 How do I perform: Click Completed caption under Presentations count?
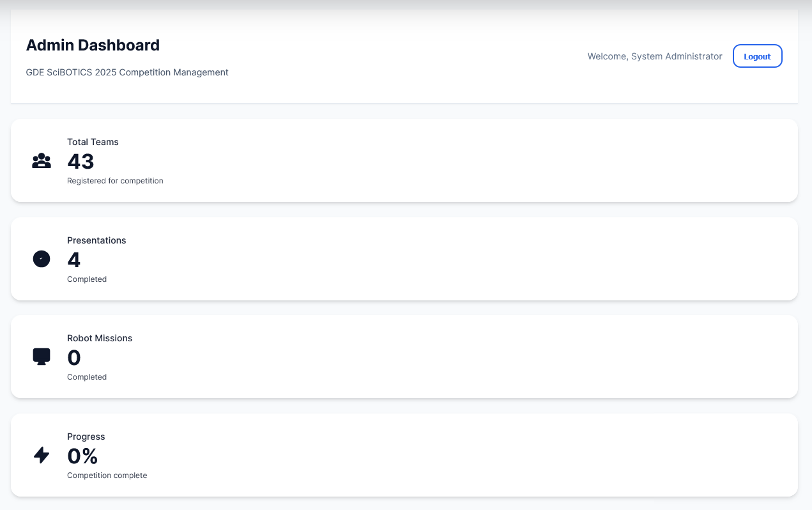click(x=87, y=279)
